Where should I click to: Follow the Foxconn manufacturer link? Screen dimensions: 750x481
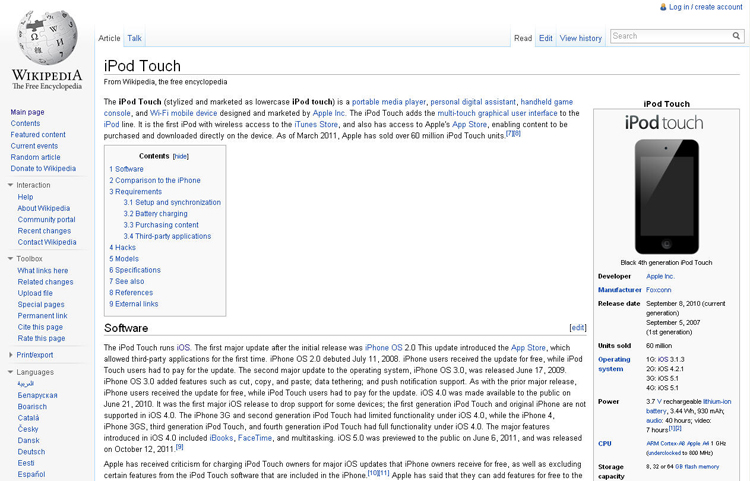pyautogui.click(x=661, y=289)
